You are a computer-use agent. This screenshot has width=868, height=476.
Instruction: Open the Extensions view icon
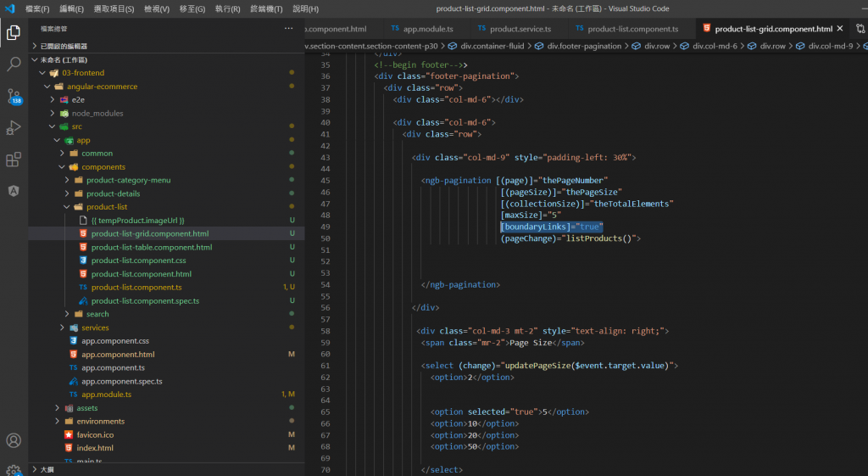pos(14,160)
